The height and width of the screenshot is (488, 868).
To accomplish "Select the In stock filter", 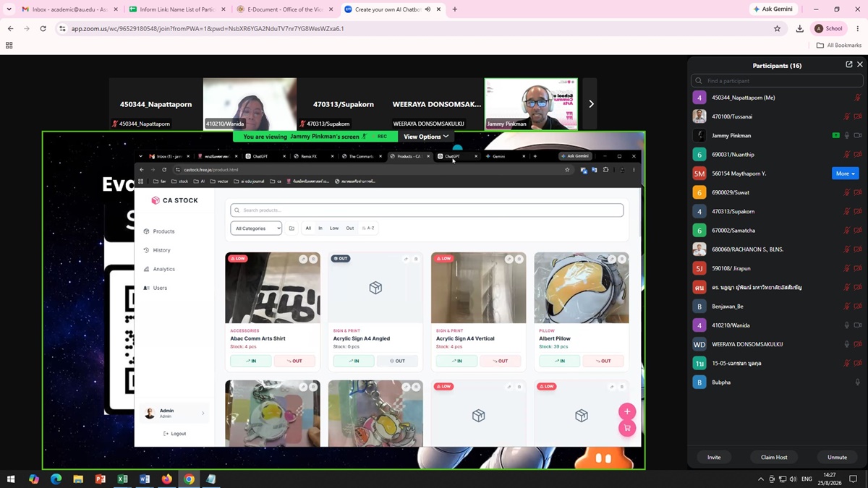I will click(x=320, y=228).
